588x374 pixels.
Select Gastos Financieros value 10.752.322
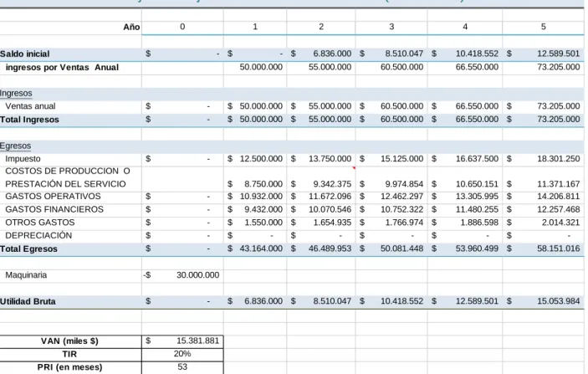(401, 209)
